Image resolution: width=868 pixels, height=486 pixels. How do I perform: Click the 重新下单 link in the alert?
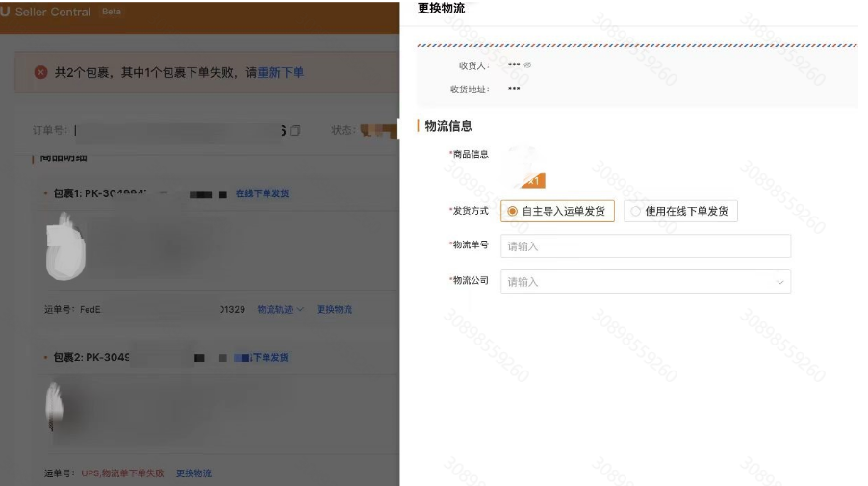coord(280,72)
